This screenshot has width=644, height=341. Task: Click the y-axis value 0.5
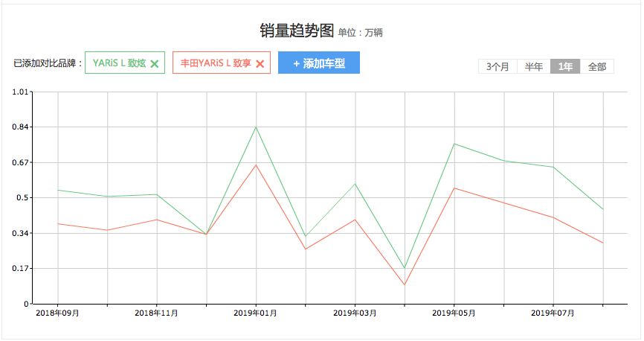point(22,198)
